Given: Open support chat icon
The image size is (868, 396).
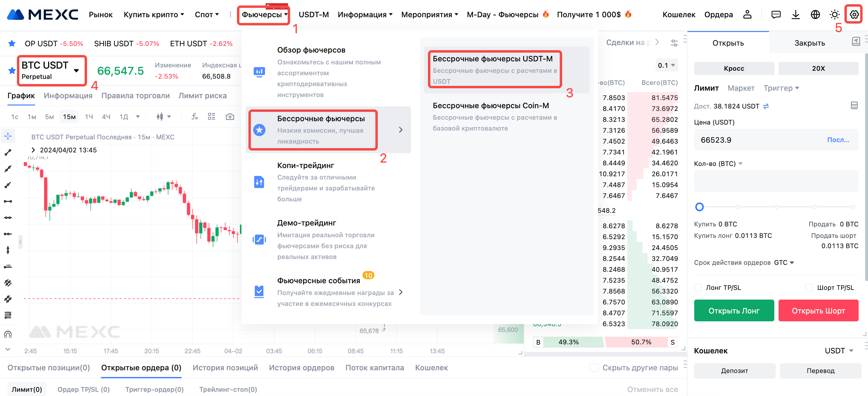Looking at the screenshot, I should [776, 15].
